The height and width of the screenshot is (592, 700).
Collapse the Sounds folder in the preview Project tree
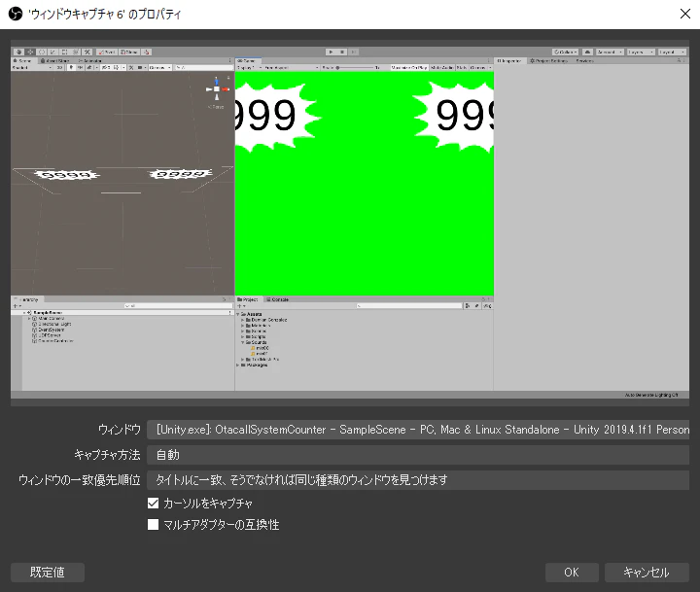pyautogui.click(x=242, y=342)
